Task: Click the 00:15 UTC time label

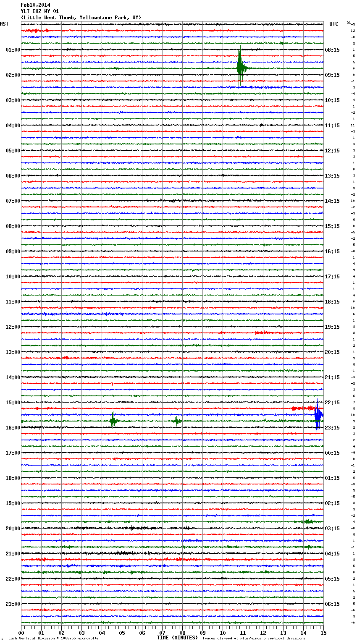Action: point(332,453)
